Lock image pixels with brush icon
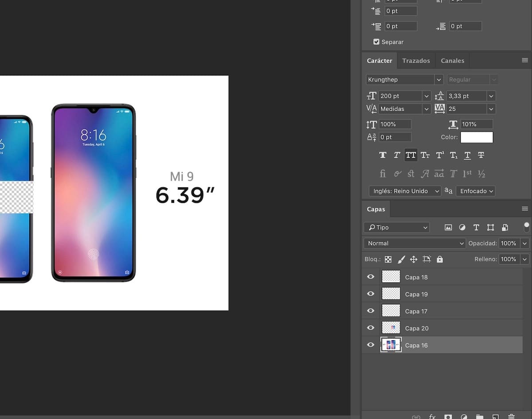 coord(401,259)
